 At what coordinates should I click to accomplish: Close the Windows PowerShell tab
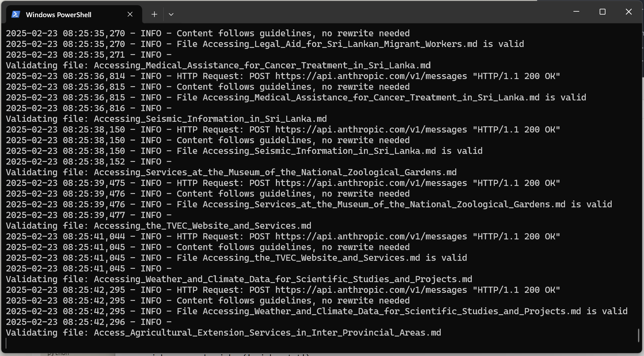tap(130, 14)
